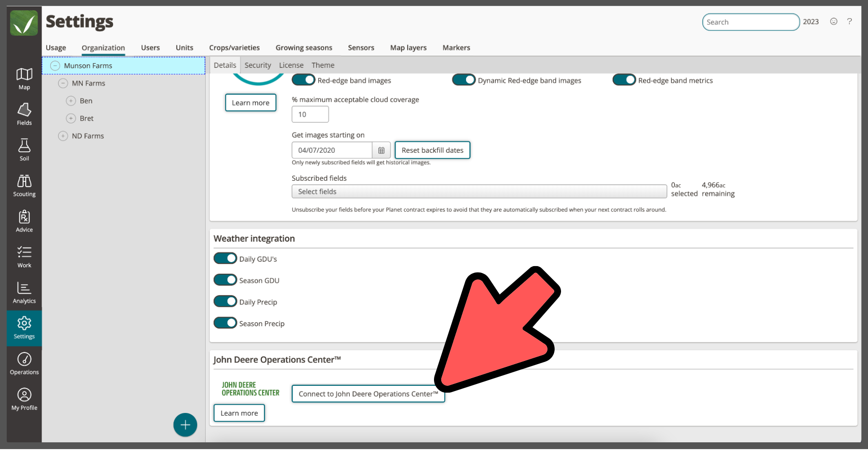Expand Bret tree node
Image resolution: width=868 pixels, height=450 pixels.
click(x=71, y=119)
